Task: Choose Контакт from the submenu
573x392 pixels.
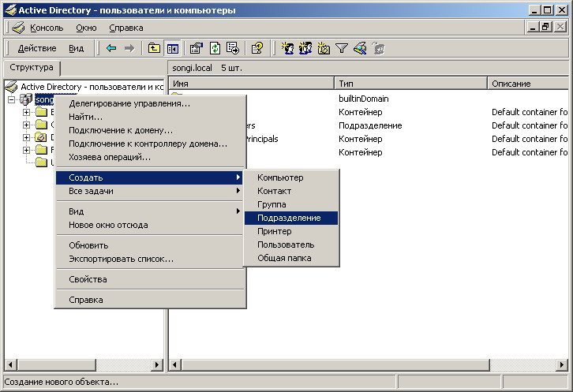Action: point(291,191)
